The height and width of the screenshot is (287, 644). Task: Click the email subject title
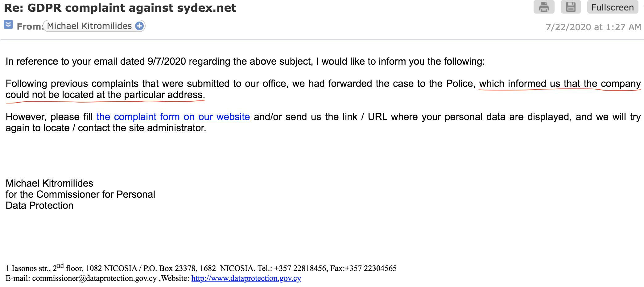(120, 8)
